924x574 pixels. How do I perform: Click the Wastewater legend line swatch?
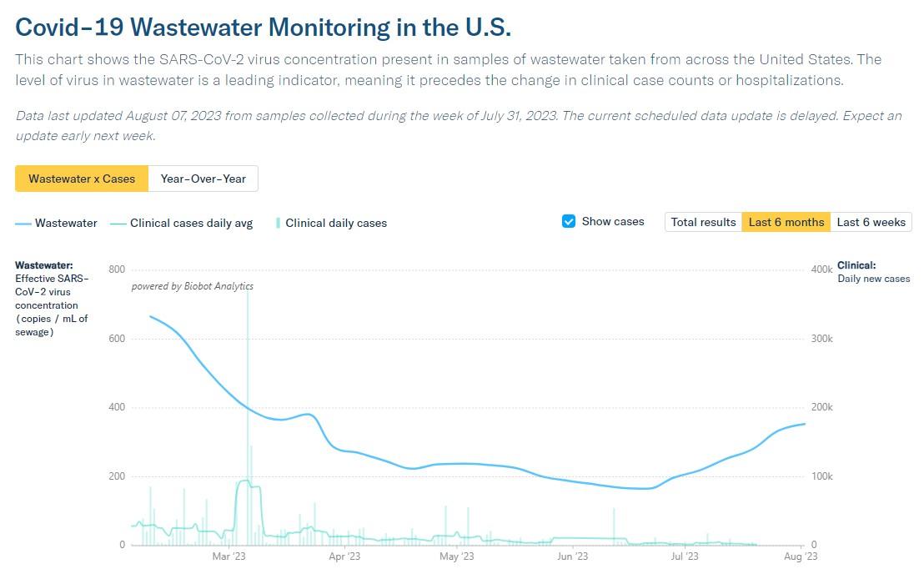(23, 224)
